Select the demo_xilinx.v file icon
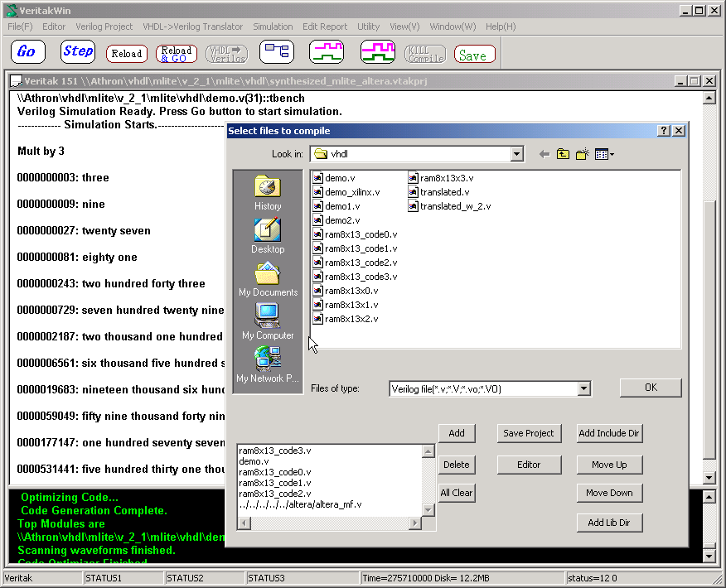This screenshot has height=588, width=726. click(317, 192)
